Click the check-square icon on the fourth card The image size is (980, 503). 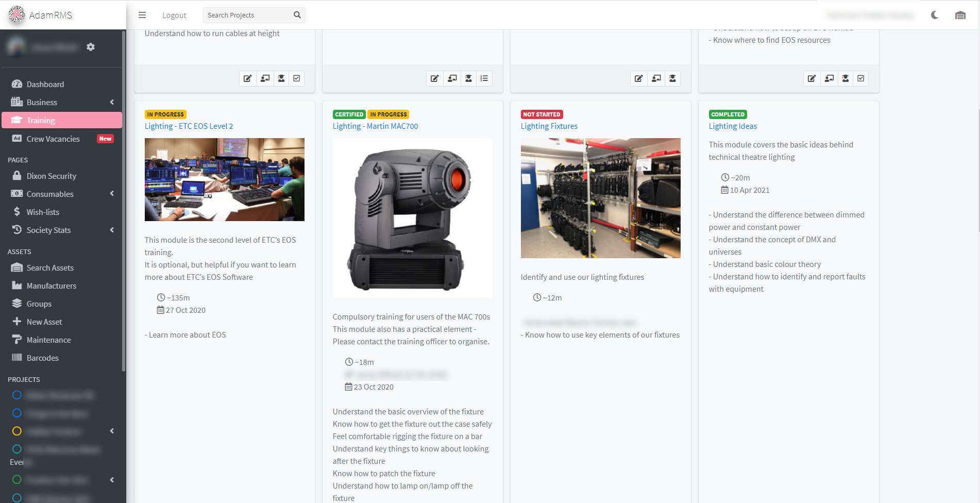[860, 78]
